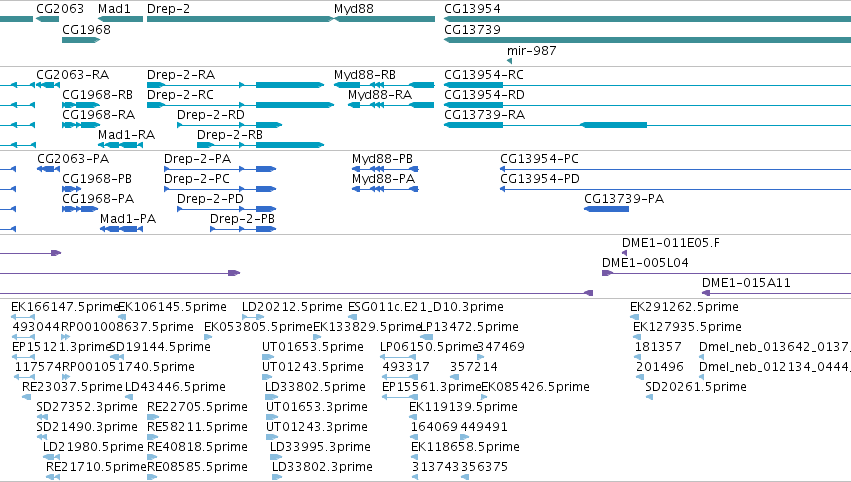This screenshot has height=482, width=851.
Task: Select EST ESG011c.E21_D10.3prime
Action: click(426, 307)
